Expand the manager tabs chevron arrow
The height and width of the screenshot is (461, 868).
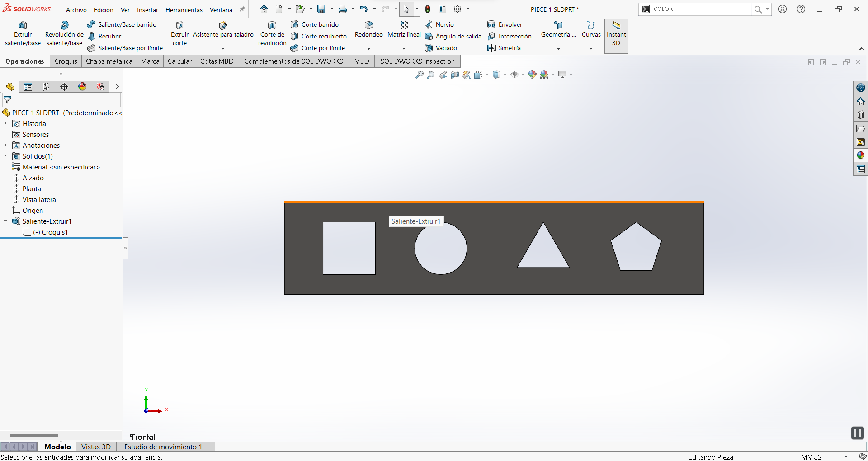[x=117, y=86]
